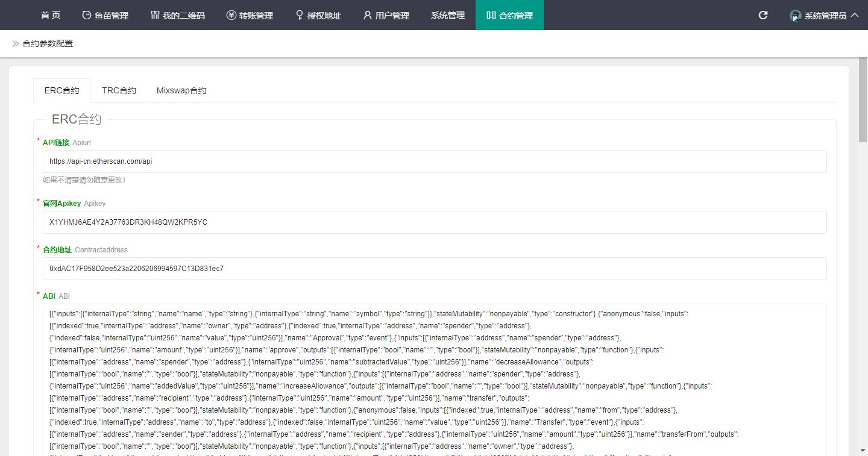Viewport: 868px width, 456px height.
Task: Click the breadcrumb chevron before 合约参数配置
Action: point(15,43)
